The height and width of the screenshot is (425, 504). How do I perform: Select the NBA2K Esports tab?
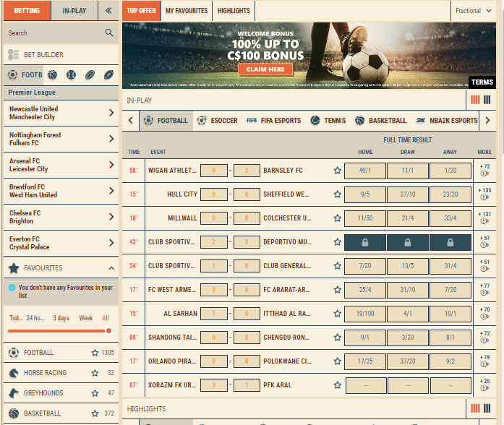[447, 121]
